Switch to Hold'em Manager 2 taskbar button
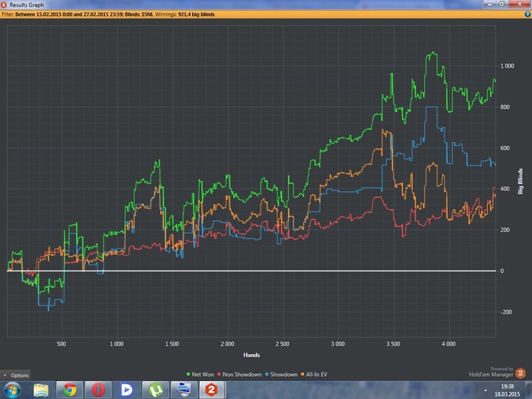The width and height of the screenshot is (532, 399). (x=212, y=390)
